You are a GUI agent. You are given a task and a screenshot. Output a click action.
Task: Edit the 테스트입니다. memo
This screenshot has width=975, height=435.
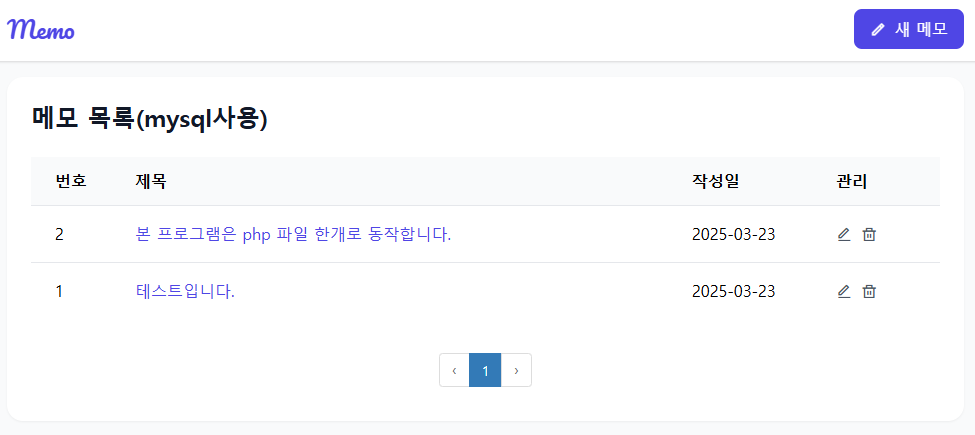pyautogui.click(x=843, y=291)
